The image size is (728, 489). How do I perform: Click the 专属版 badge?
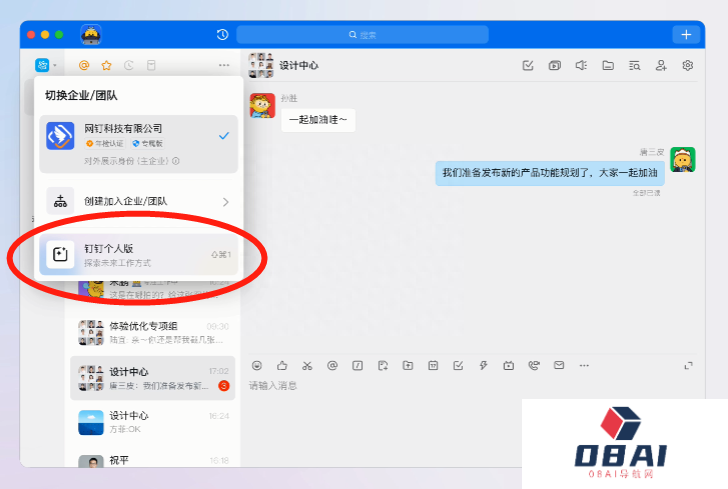(148, 143)
